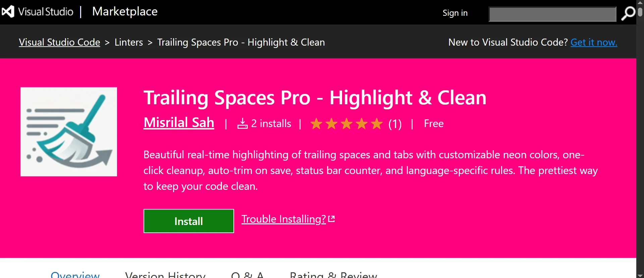
Task: Open the Misrilal Sah publisher page
Action: click(x=178, y=122)
